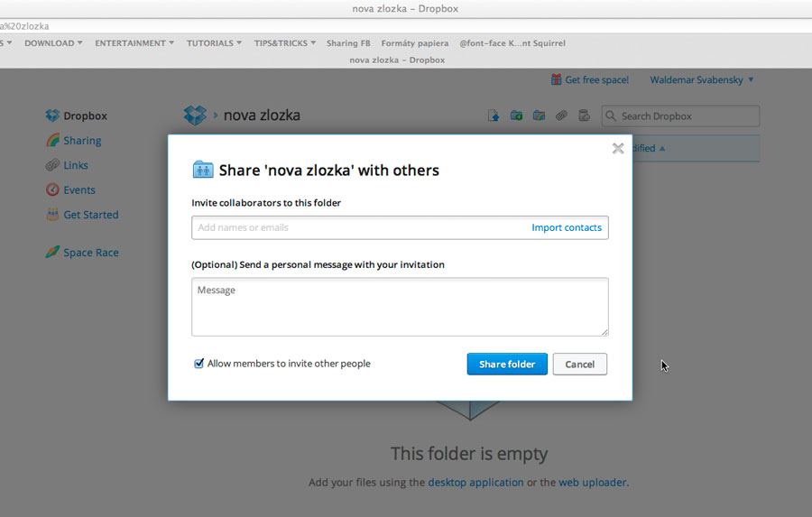Click the chain Links icon in the sidebar
The width and height of the screenshot is (812, 517).
click(52, 165)
